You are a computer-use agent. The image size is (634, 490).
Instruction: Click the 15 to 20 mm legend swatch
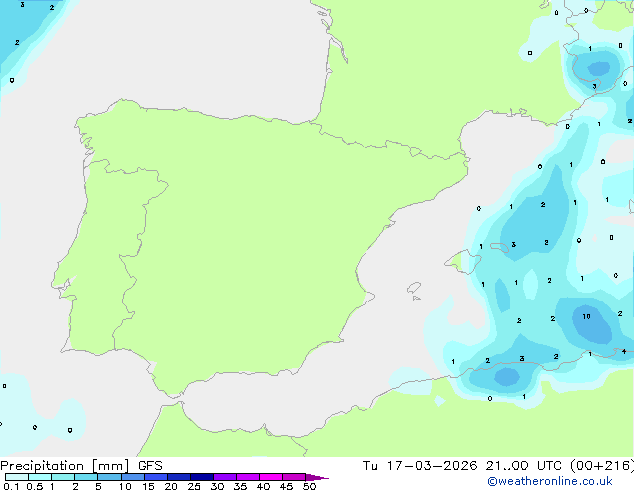(156, 477)
